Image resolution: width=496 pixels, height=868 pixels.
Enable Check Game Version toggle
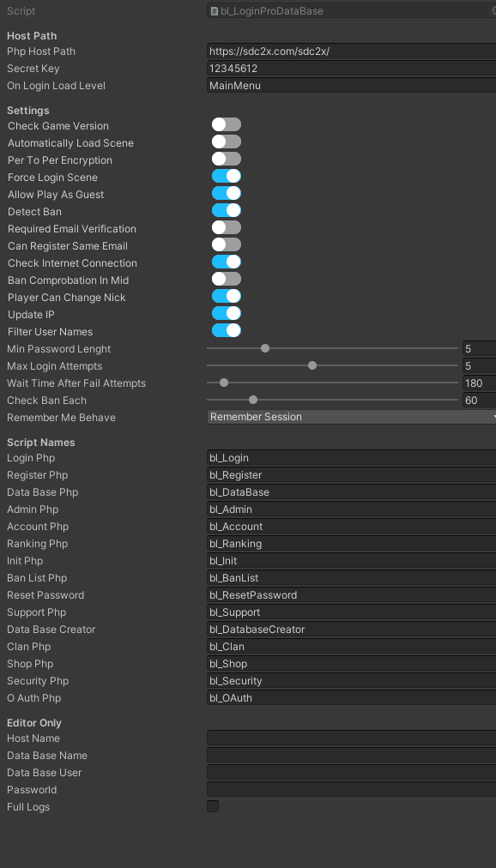[227, 124]
